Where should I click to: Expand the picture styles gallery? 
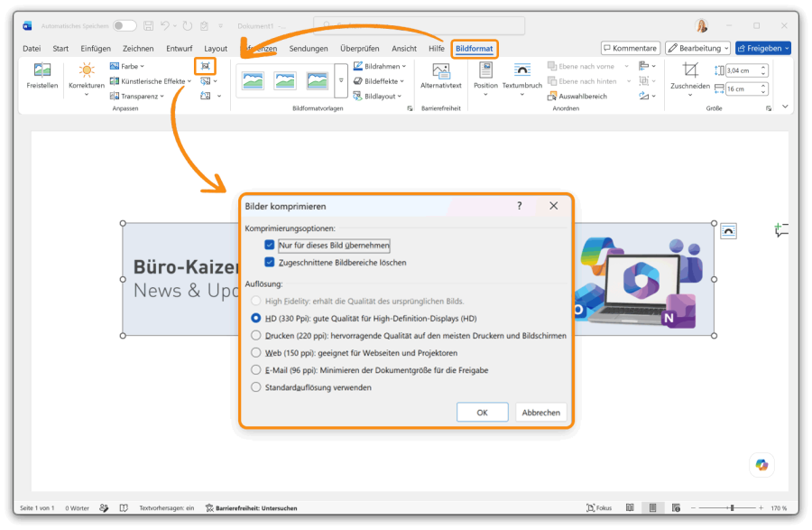tap(341, 81)
